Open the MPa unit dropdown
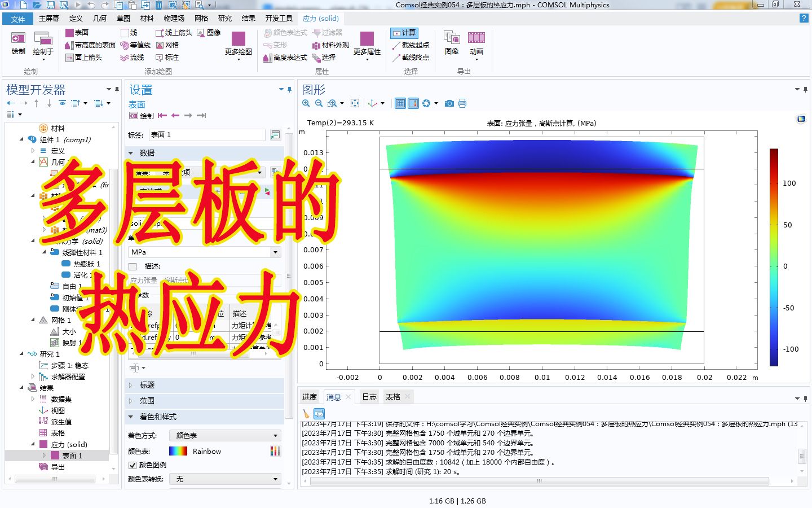Viewport: 812px width, 508px height. point(276,252)
